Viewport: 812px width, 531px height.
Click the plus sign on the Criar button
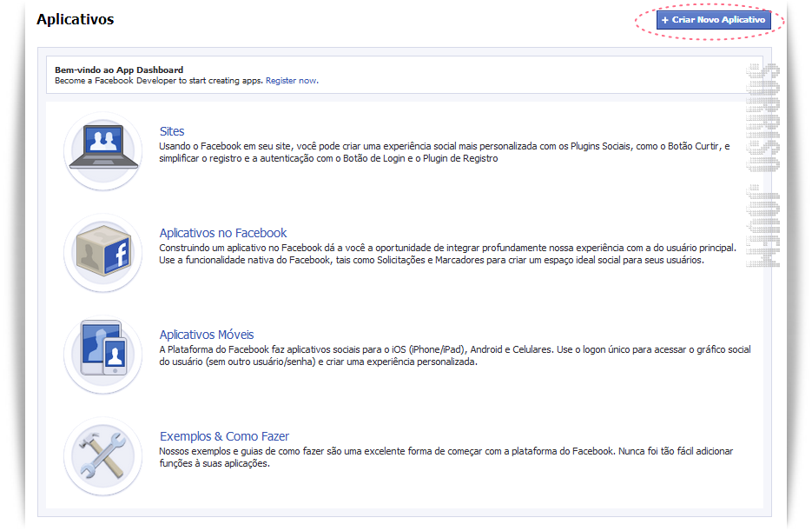pos(665,20)
